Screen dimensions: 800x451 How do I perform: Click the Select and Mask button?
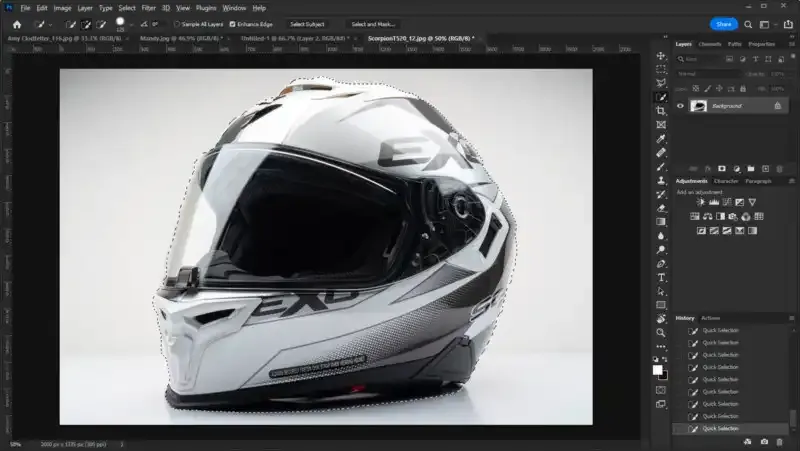coord(373,24)
